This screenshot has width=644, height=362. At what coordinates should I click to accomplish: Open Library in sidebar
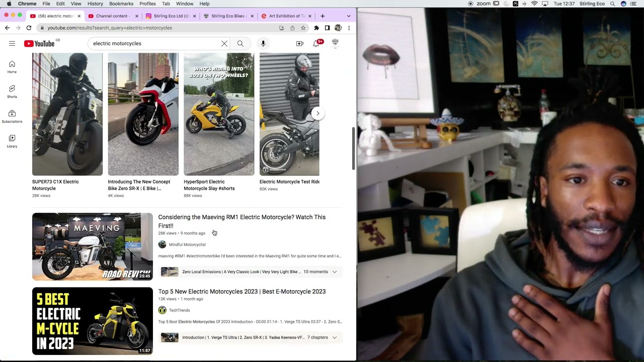(12, 141)
